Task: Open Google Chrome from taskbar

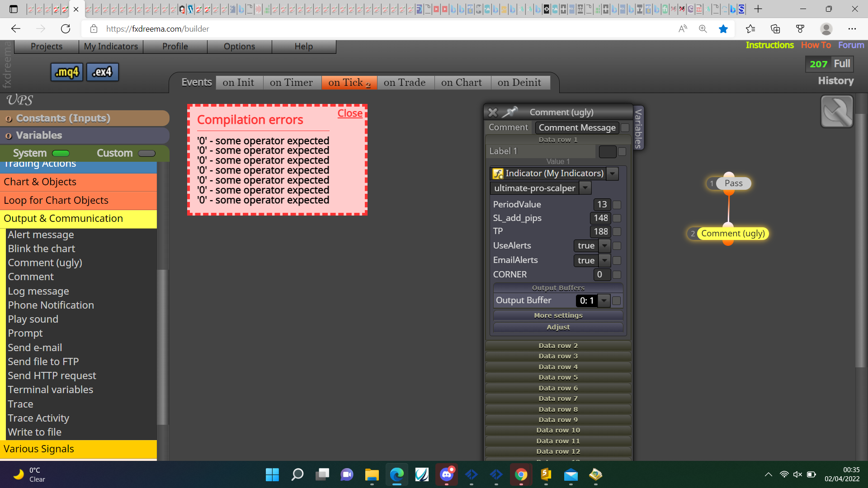Action: click(x=521, y=474)
